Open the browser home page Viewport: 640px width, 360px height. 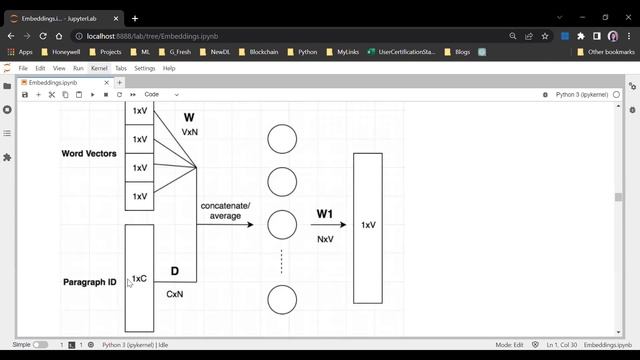pyautogui.click(x=59, y=36)
